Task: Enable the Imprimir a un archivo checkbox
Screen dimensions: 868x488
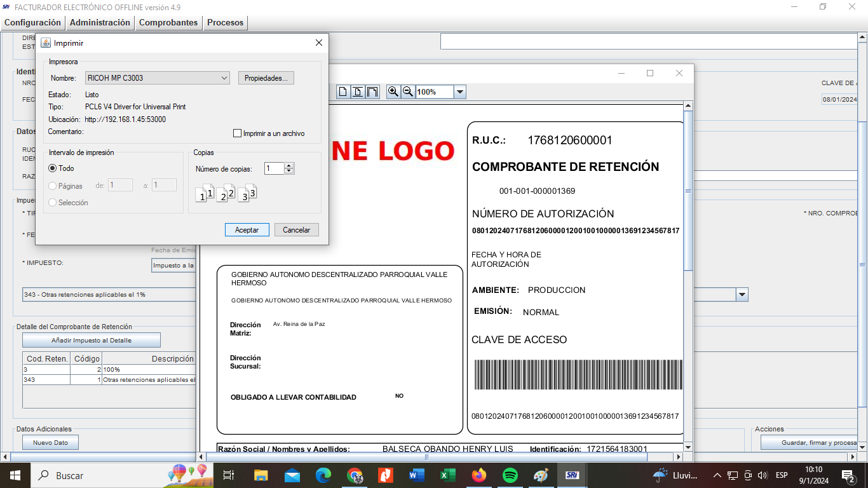Action: pos(238,133)
